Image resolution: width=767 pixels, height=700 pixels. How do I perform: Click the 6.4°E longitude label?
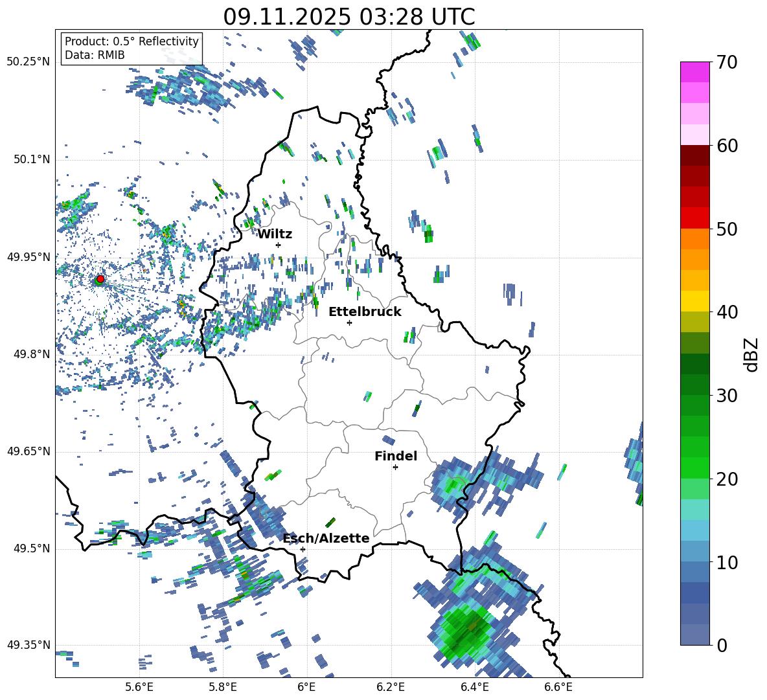click(x=474, y=687)
